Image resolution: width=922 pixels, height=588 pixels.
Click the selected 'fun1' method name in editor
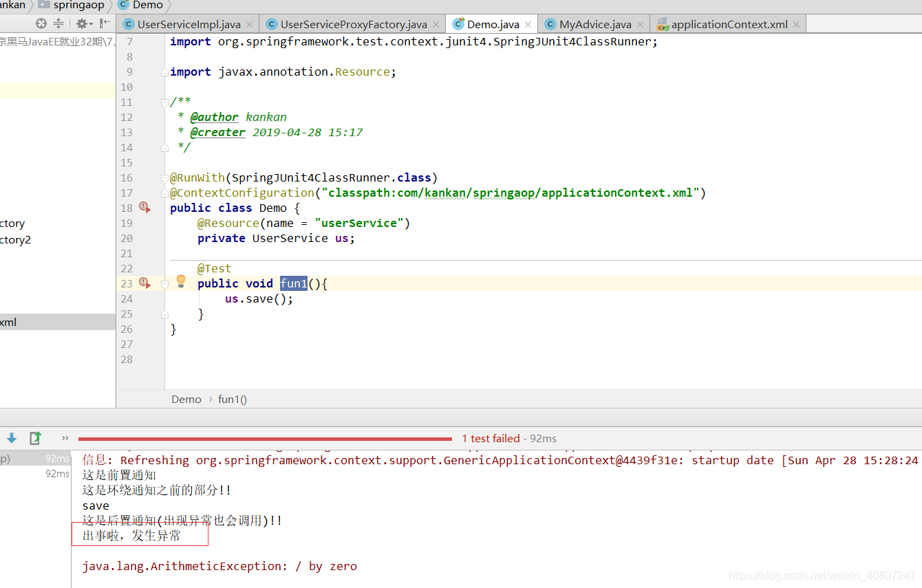coord(294,283)
